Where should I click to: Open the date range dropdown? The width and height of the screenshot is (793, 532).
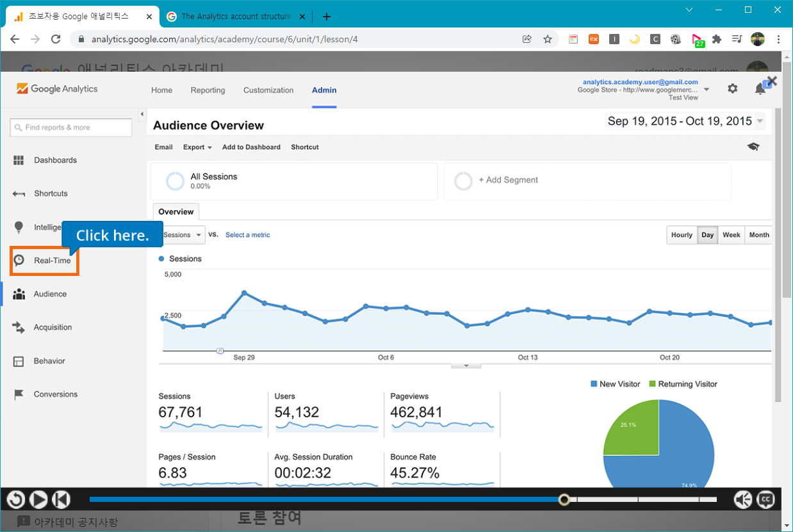685,121
